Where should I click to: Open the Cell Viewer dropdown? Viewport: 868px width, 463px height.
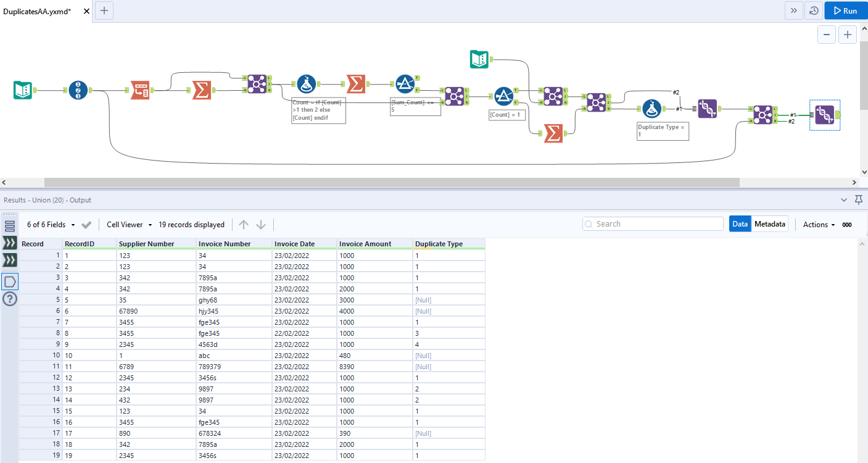[x=128, y=225]
